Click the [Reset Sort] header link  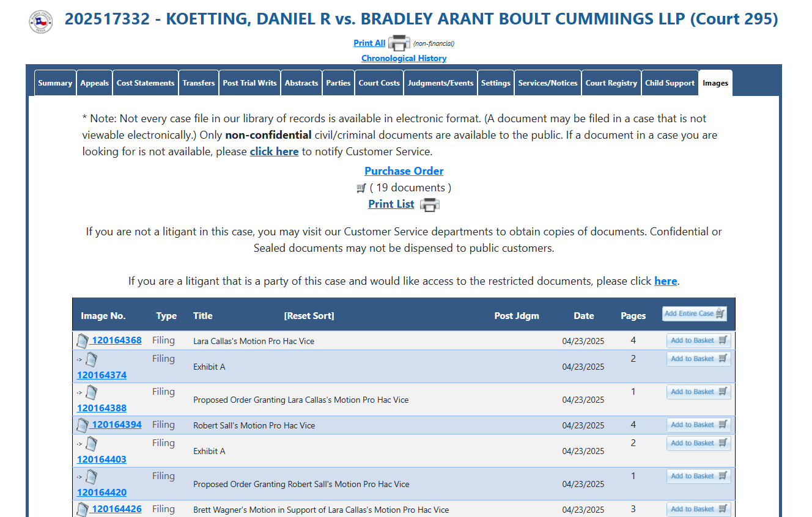click(x=309, y=316)
